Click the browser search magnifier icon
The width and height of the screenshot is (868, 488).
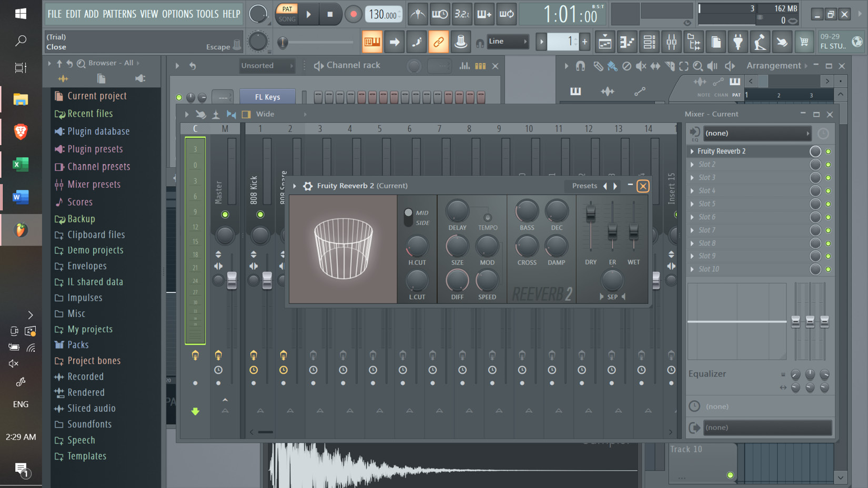pyautogui.click(x=82, y=63)
